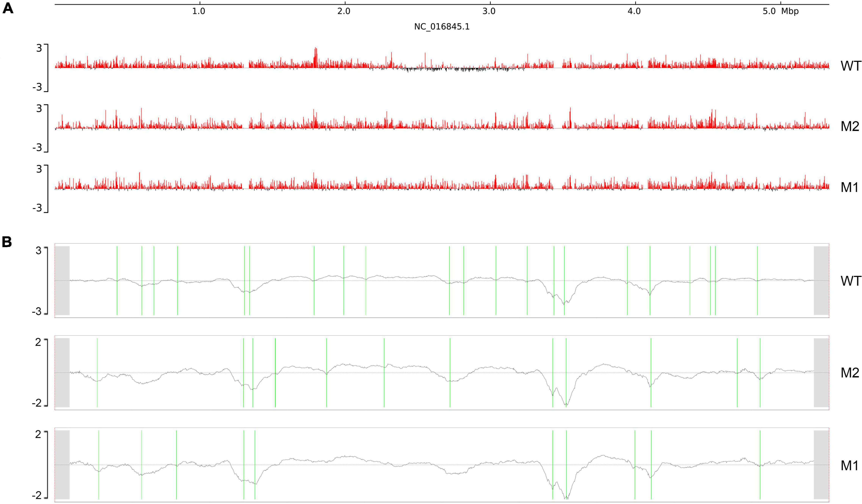
Task: Click the tall red peak near 3.5 Mbp in the M2 track
Action: [570, 118]
